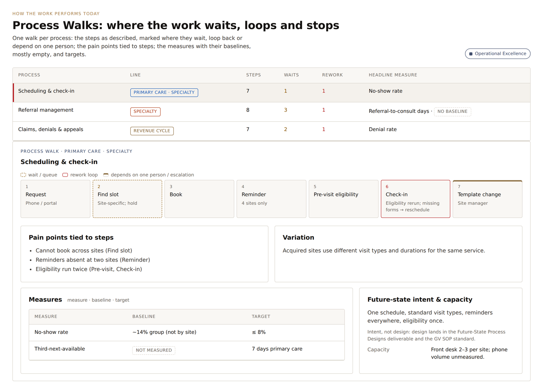Click the 'Eligibility run twice' pain point

point(89,269)
